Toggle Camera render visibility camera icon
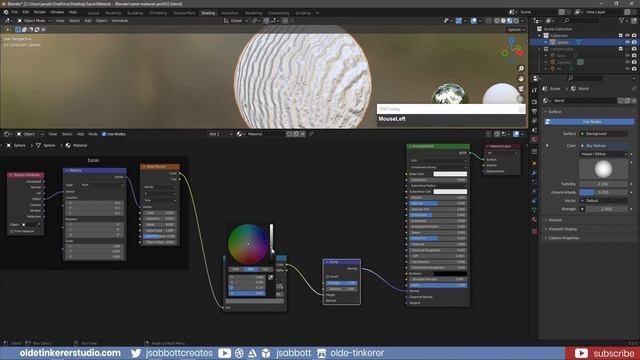The image size is (640, 360). click(x=634, y=62)
